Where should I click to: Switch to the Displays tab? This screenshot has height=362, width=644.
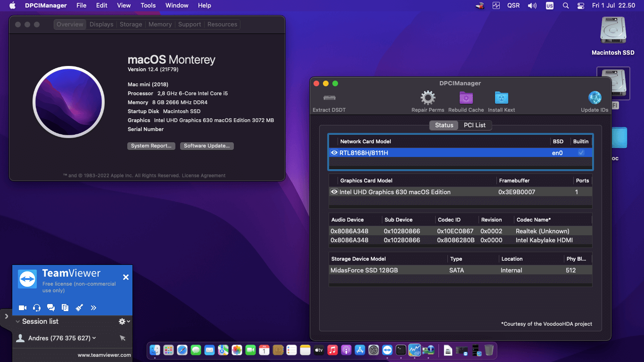click(x=101, y=25)
